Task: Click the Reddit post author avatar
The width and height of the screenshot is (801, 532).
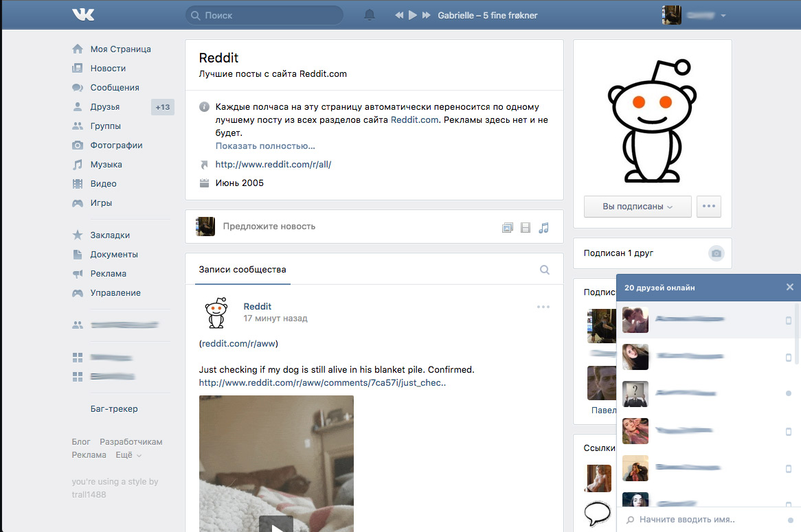Action: [216, 312]
